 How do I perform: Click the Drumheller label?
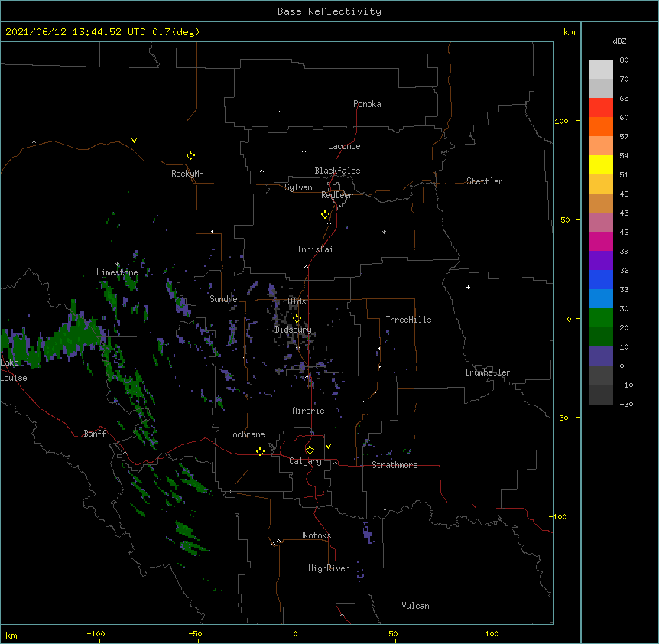point(488,372)
